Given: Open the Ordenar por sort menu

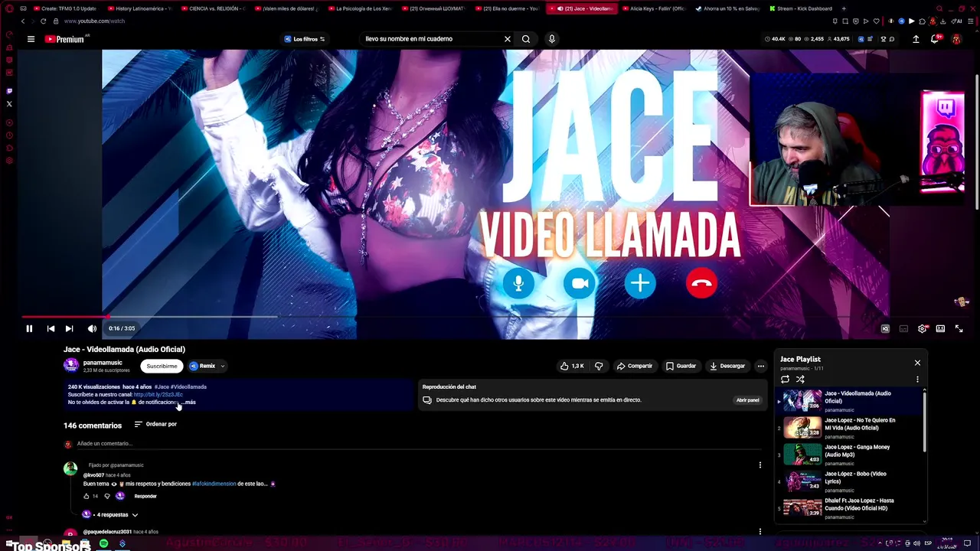Looking at the screenshot, I should [x=155, y=424].
